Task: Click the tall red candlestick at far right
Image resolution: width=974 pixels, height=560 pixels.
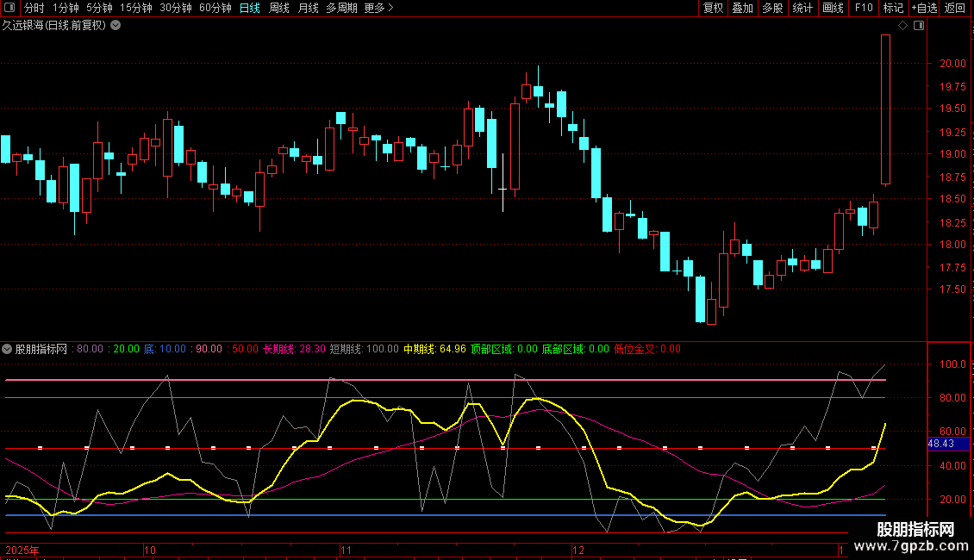Action: (x=885, y=109)
